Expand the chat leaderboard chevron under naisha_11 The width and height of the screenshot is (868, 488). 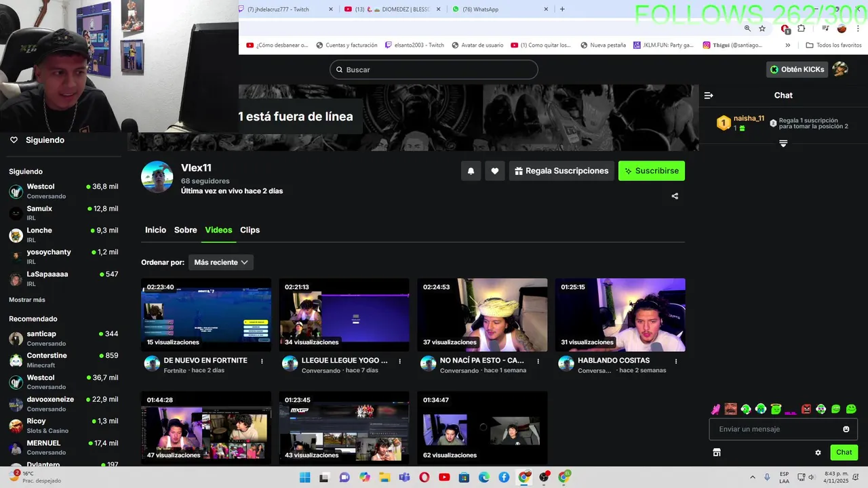(x=783, y=144)
